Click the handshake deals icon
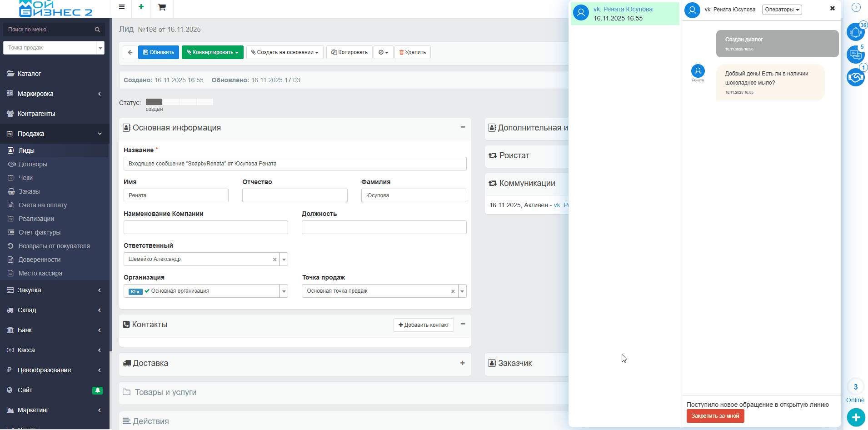Screen dimensions: 868x430 pos(855,77)
